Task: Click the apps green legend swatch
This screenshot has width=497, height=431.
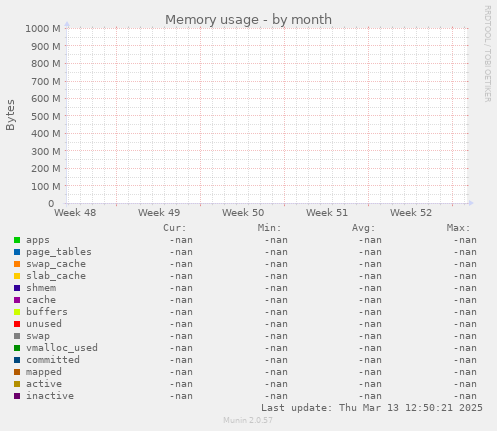Action: 17,240
